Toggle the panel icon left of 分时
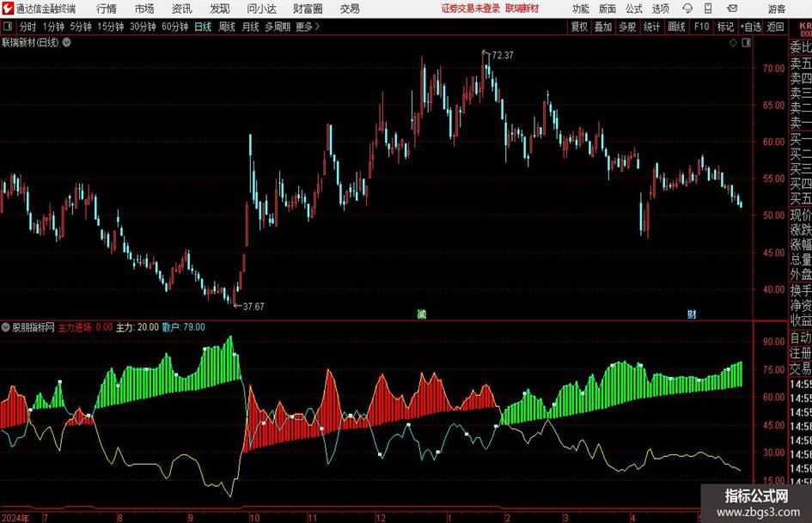Viewport: 812px width, 523px height. 8,27
